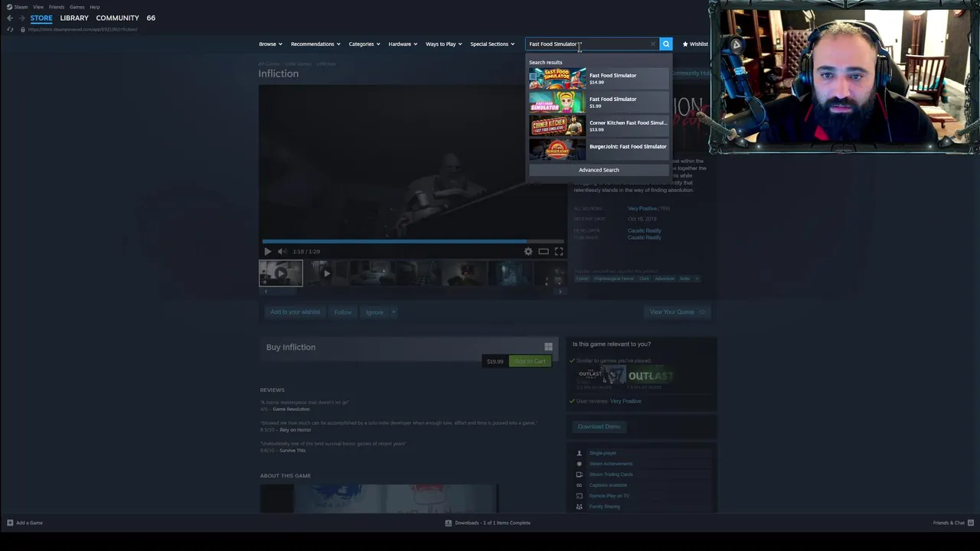Click the Follow button
The height and width of the screenshot is (551, 980).
[x=342, y=311]
